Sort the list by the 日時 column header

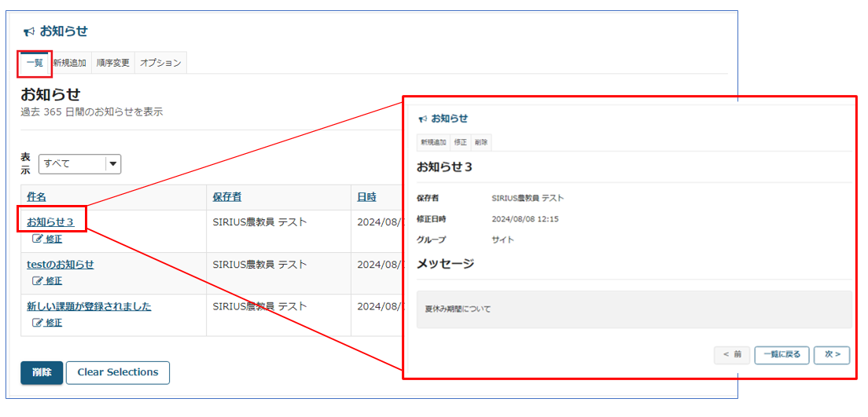pyautogui.click(x=366, y=197)
